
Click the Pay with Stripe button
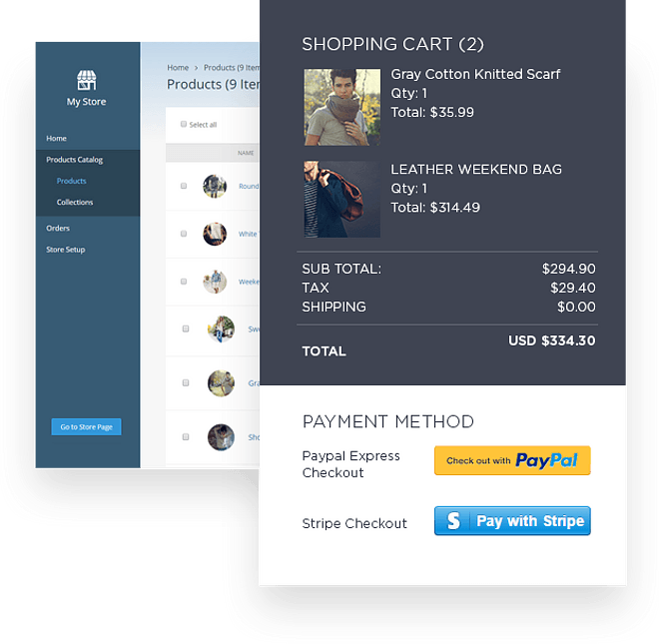tap(512, 521)
